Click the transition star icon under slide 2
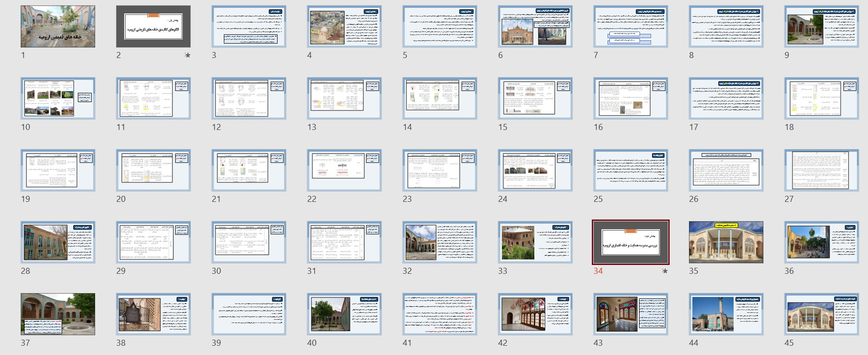 (x=187, y=55)
